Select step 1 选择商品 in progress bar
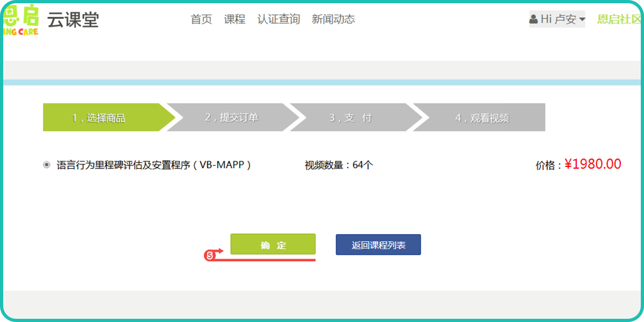644x322 pixels. pyautogui.click(x=99, y=118)
